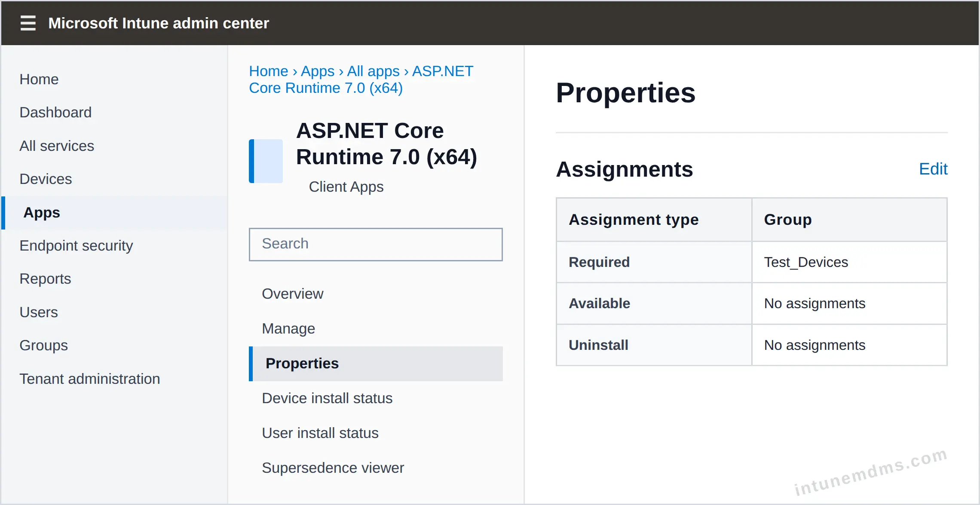Go to Users section
This screenshot has height=505, width=980.
[39, 312]
